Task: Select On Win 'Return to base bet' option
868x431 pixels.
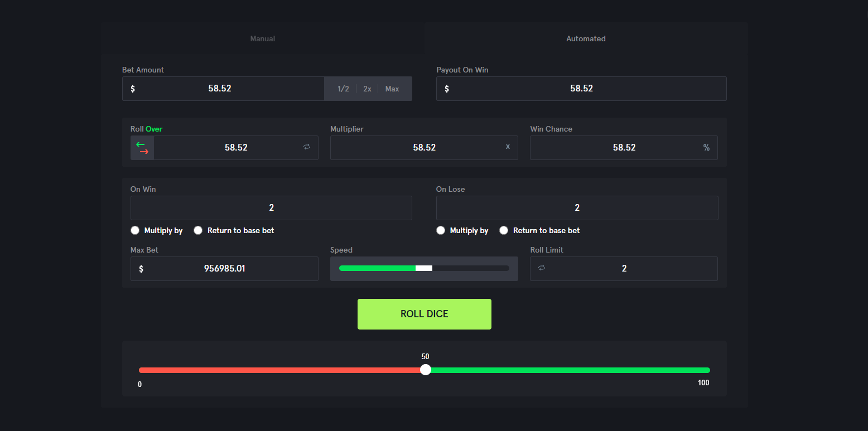Action: [198, 230]
